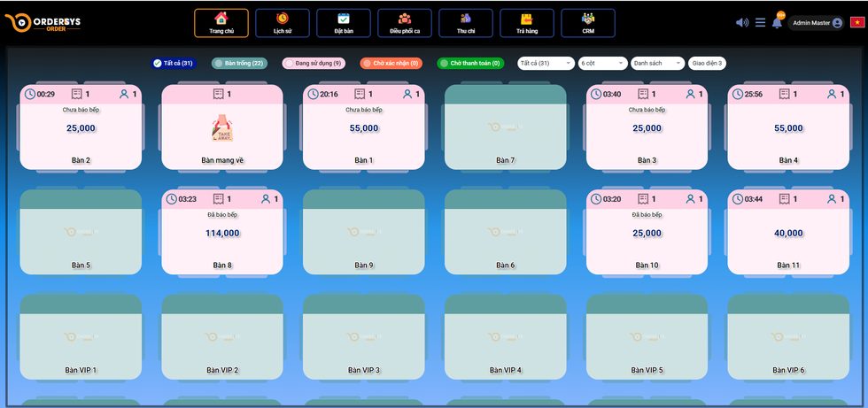
Task: Open table card Bàn VIP 3
Action: [364, 336]
